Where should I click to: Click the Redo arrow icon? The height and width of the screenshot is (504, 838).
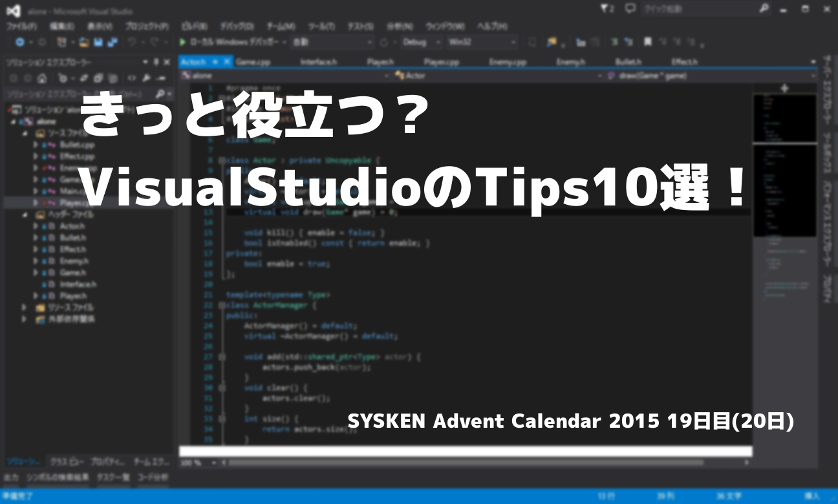(155, 42)
